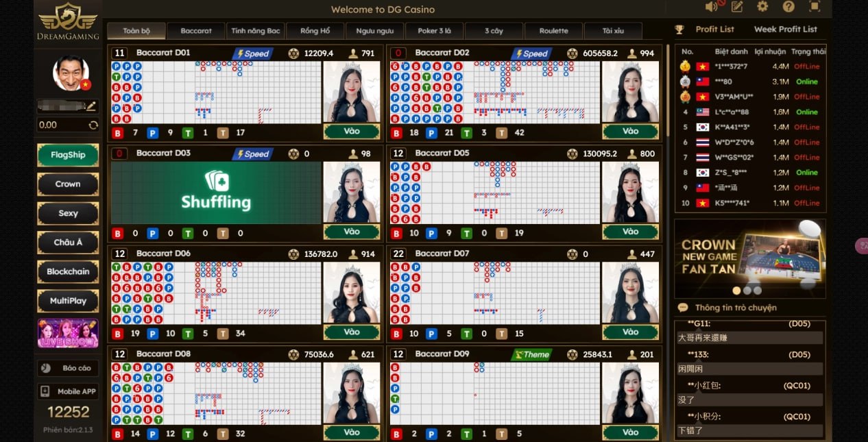Screen dimensions: 868x442
Task: Click the trophy icon beside Profit List
Action: (x=679, y=29)
